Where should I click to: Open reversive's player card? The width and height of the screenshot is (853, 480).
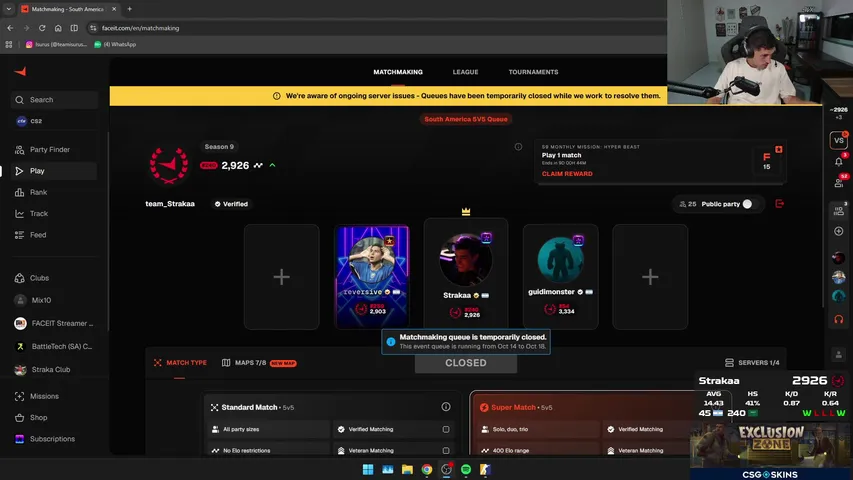tap(372, 277)
